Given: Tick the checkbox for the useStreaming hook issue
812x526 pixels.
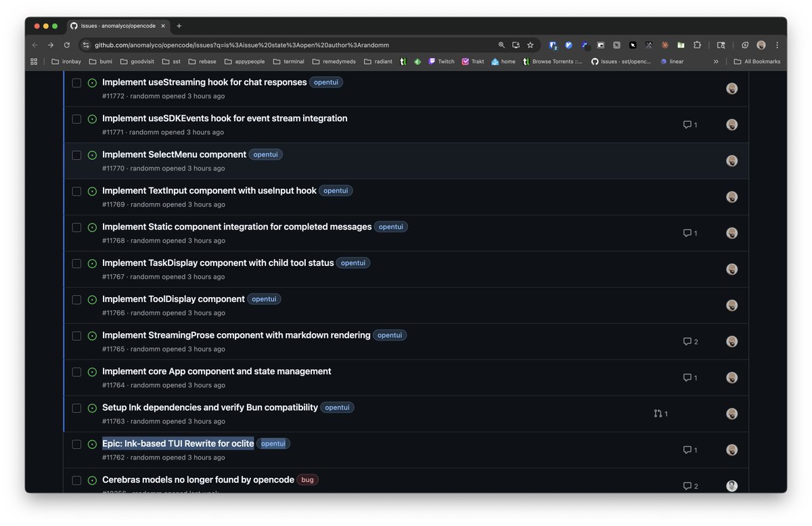Looking at the screenshot, I should (x=76, y=83).
